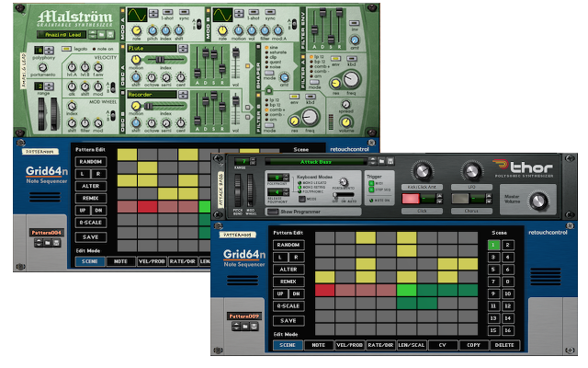This screenshot has width=588, height=368.
Task: Toggle Filter A env button
Action: point(335,59)
